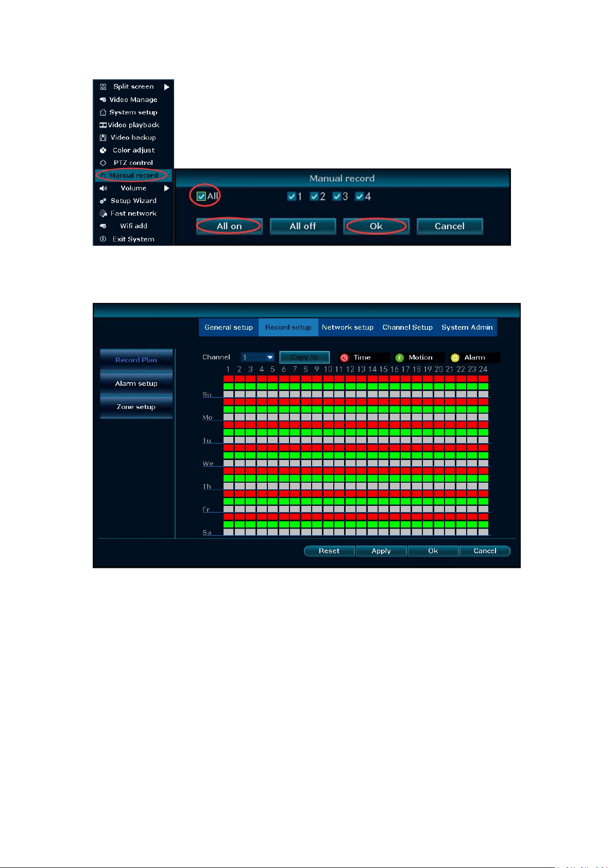Uncheck channel 2 checkbox

click(x=314, y=196)
